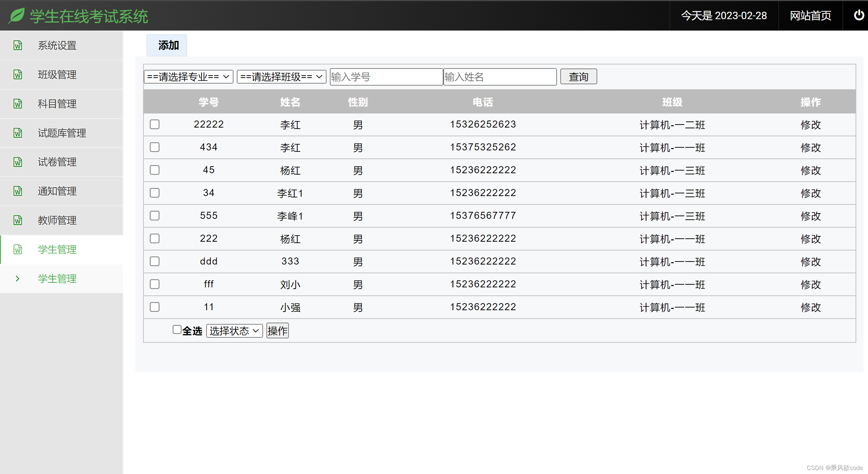The width and height of the screenshot is (868, 474).
Task: Click the chevron arrow beside 学生管理 submenu
Action: tap(17, 279)
